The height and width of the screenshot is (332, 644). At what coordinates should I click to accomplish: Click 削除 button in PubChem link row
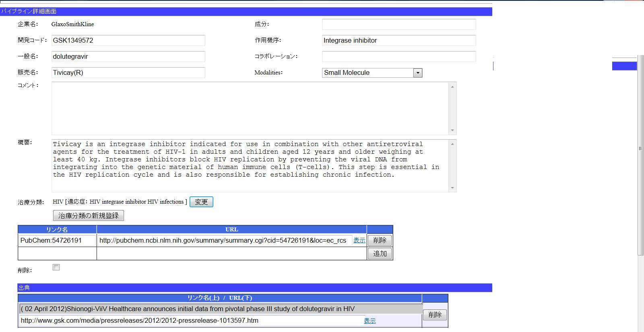(x=380, y=240)
